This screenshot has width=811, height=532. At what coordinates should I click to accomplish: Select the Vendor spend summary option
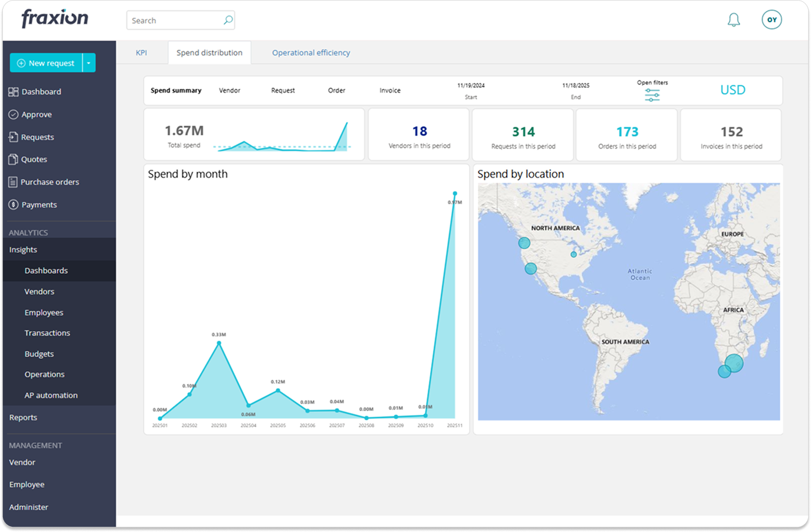(229, 91)
